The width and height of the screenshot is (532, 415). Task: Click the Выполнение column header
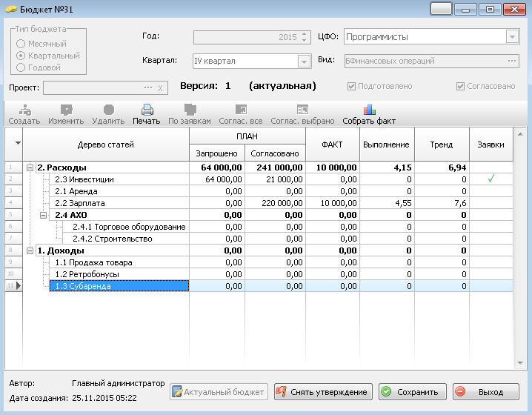click(387, 145)
